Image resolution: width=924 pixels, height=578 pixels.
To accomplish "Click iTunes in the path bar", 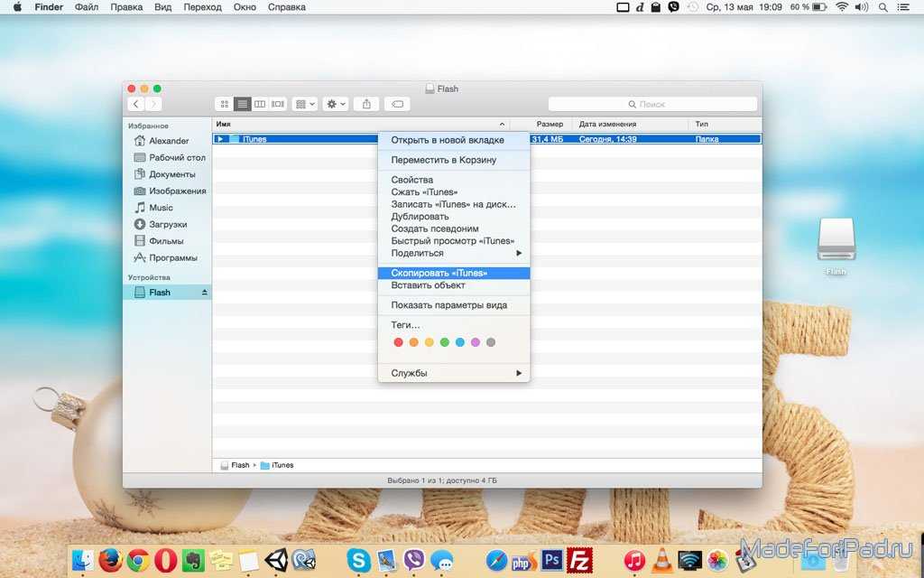I will click(277, 465).
